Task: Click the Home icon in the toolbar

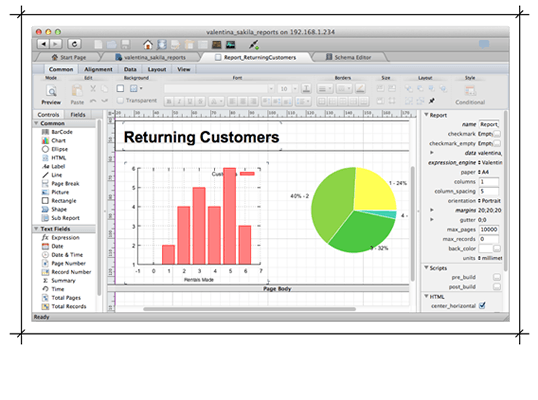Action: pos(148,44)
